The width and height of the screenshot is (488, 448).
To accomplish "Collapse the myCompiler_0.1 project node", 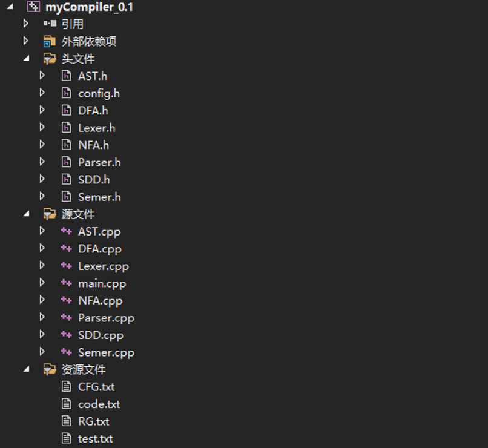I will [9, 7].
